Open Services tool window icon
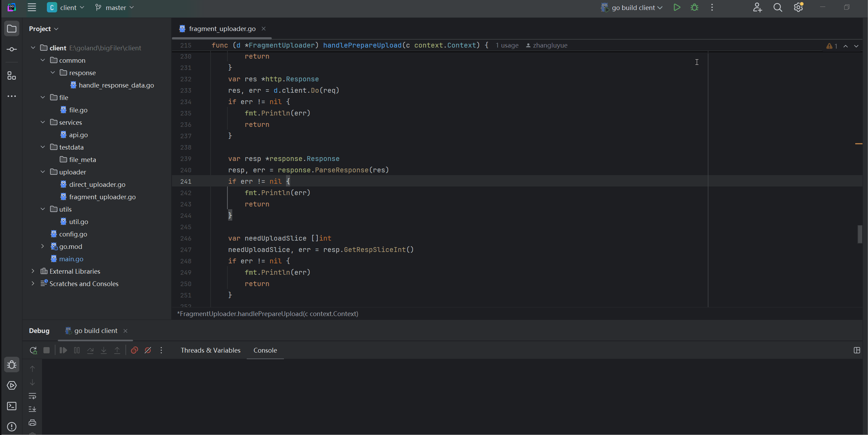Screen dimensions: 868x435 point(12,385)
